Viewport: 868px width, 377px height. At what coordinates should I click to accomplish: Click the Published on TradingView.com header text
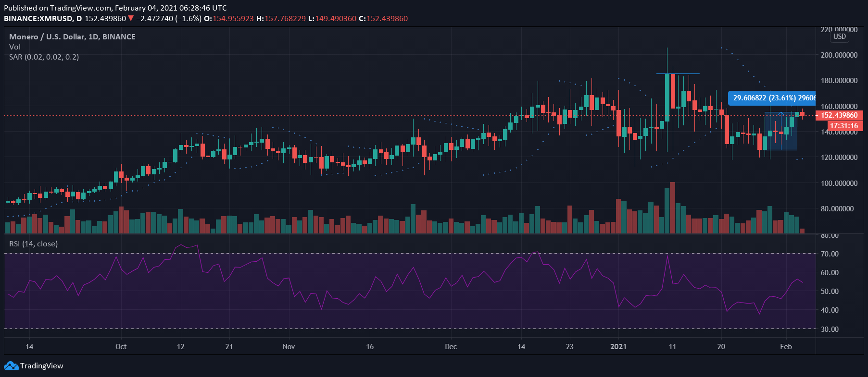point(115,8)
